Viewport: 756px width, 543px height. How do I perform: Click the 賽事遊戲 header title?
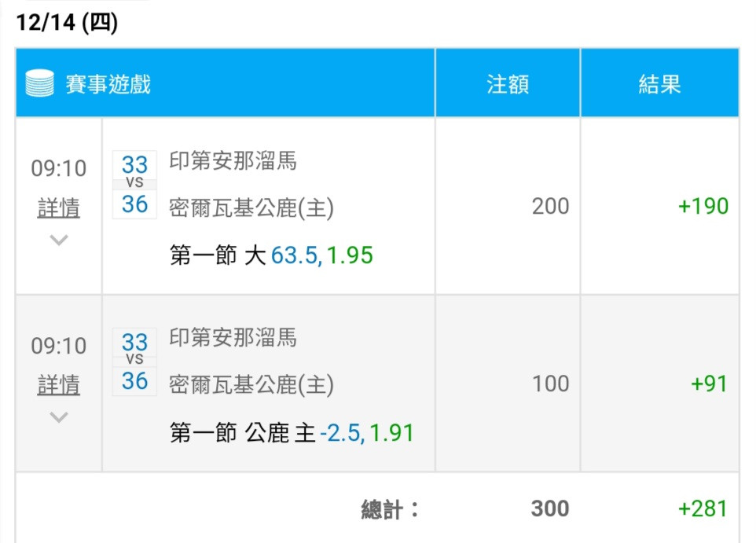point(108,84)
